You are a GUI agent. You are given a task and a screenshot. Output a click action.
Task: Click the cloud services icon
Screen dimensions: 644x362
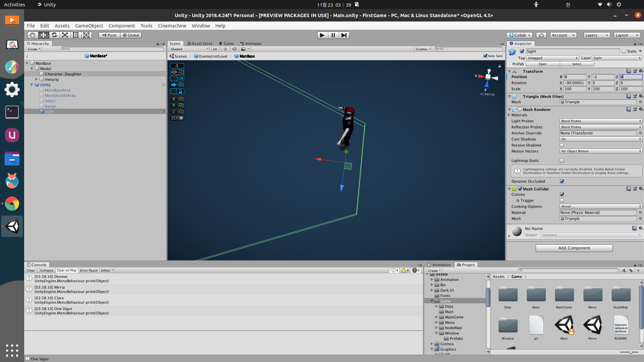541,35
